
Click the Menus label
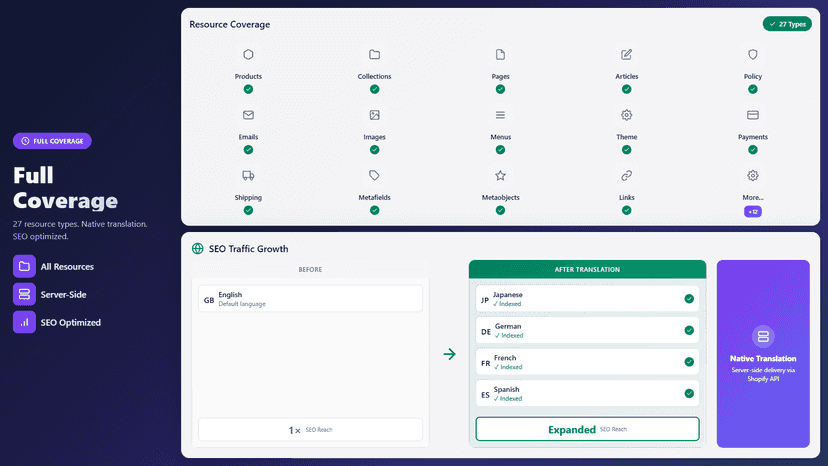(x=500, y=137)
